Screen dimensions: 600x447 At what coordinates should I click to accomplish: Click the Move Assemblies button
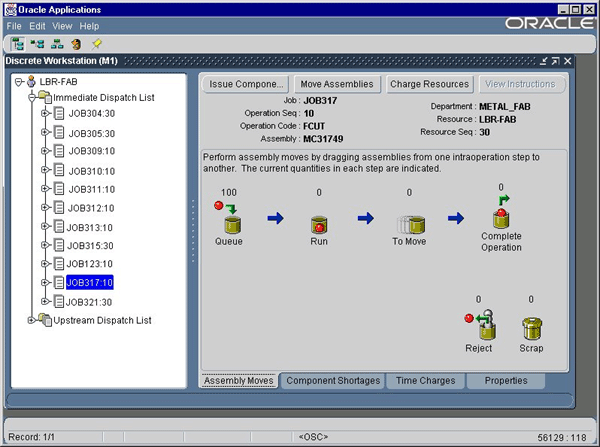click(337, 84)
